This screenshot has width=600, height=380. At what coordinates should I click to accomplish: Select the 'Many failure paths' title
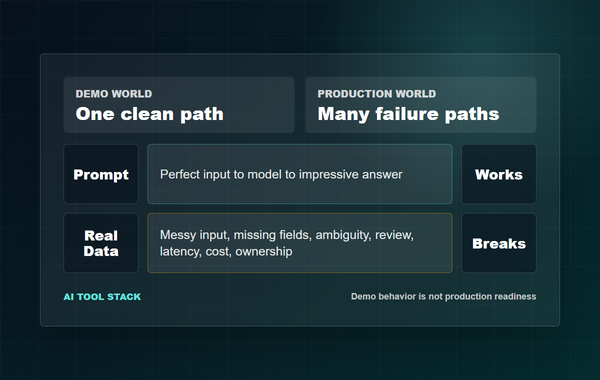408,114
